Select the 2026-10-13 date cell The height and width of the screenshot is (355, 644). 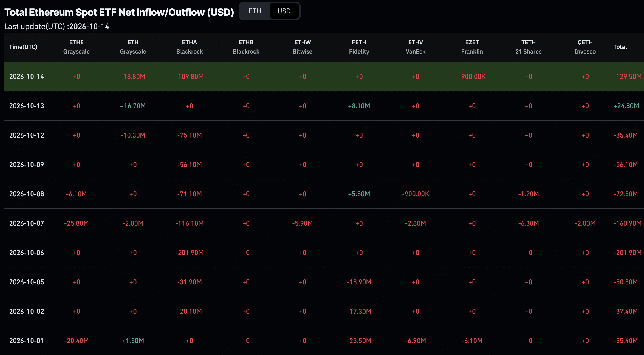pyautogui.click(x=27, y=106)
